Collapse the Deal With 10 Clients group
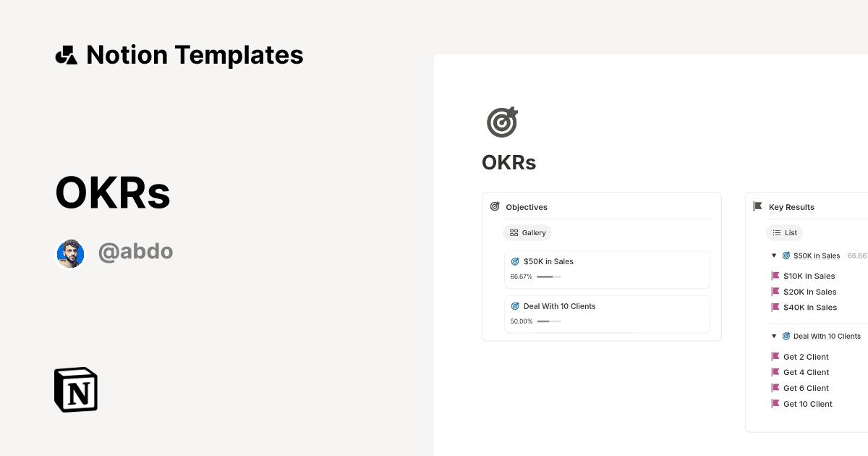The height and width of the screenshot is (456, 868). (773, 336)
